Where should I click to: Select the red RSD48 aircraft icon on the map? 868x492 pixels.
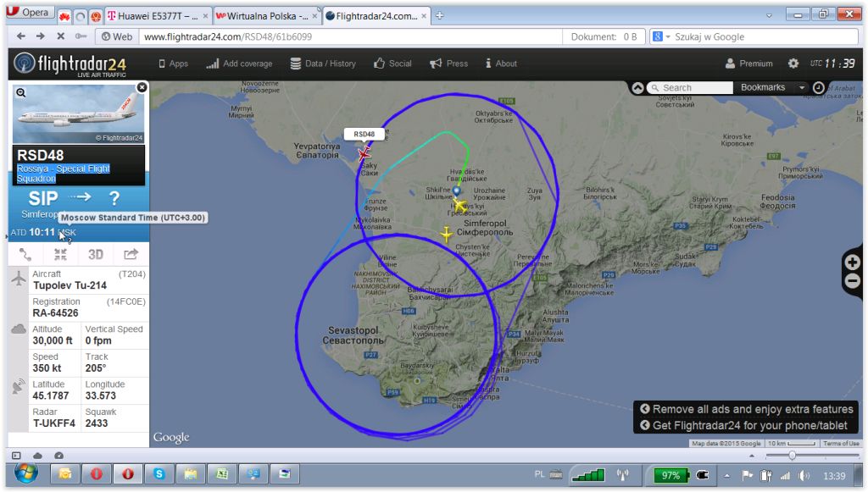point(364,153)
